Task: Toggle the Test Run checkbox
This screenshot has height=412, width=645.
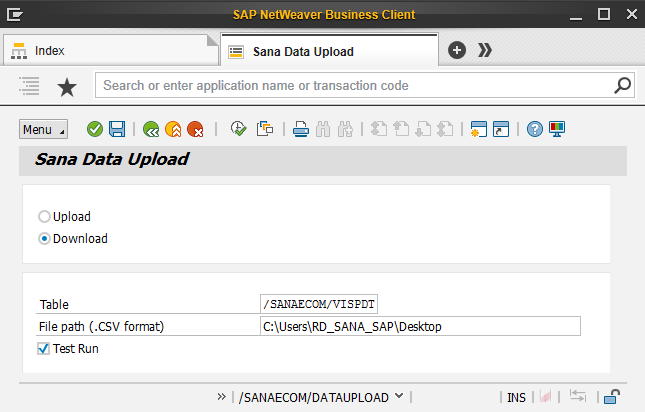Action: point(43,349)
